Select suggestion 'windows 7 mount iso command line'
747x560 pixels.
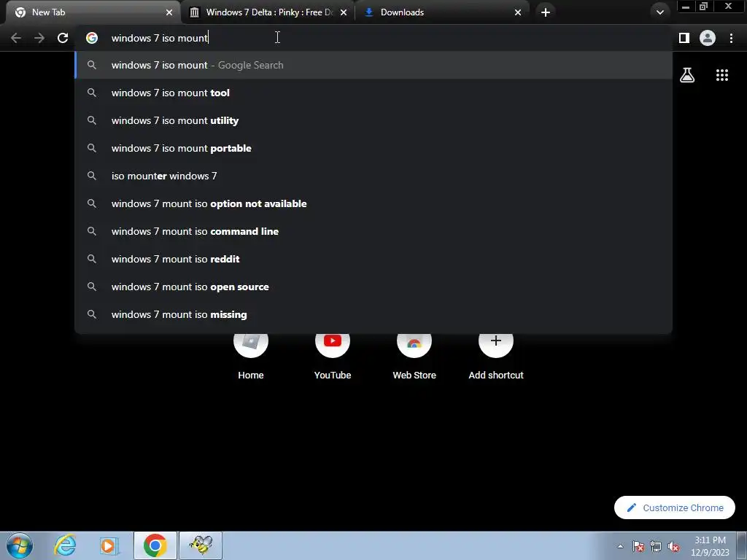(373, 231)
